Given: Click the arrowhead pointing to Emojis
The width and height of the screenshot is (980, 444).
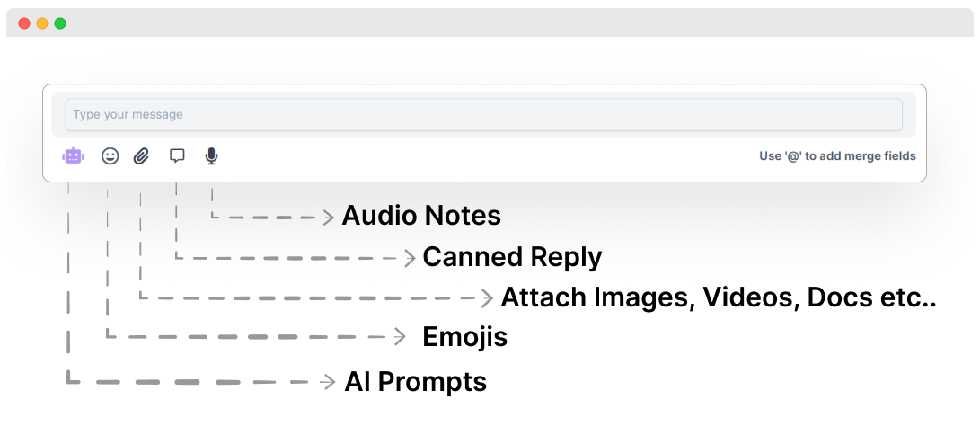Looking at the screenshot, I should [x=401, y=337].
